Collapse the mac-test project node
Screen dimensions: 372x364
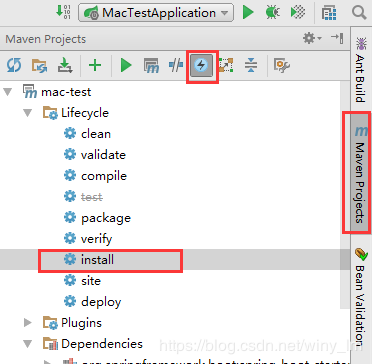click(7, 92)
